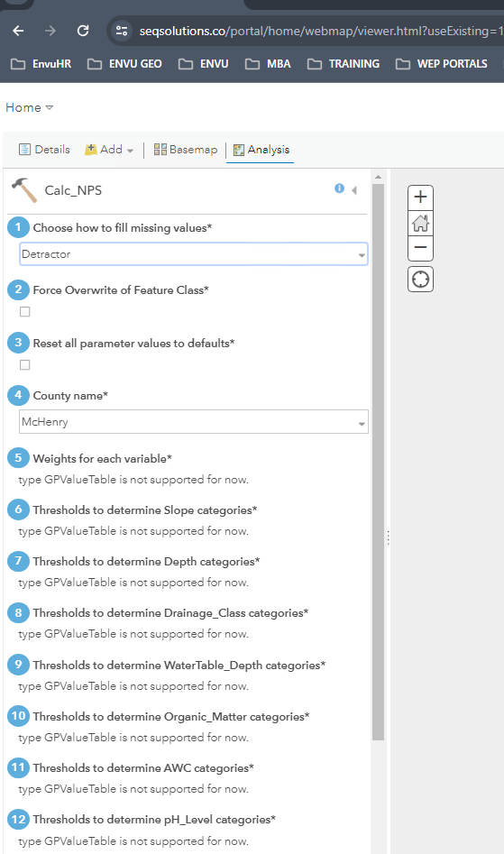This screenshot has width=504, height=854.
Task: Click 'Thresholds to determine WaterTable_Depth categories' label
Action: click(179, 666)
